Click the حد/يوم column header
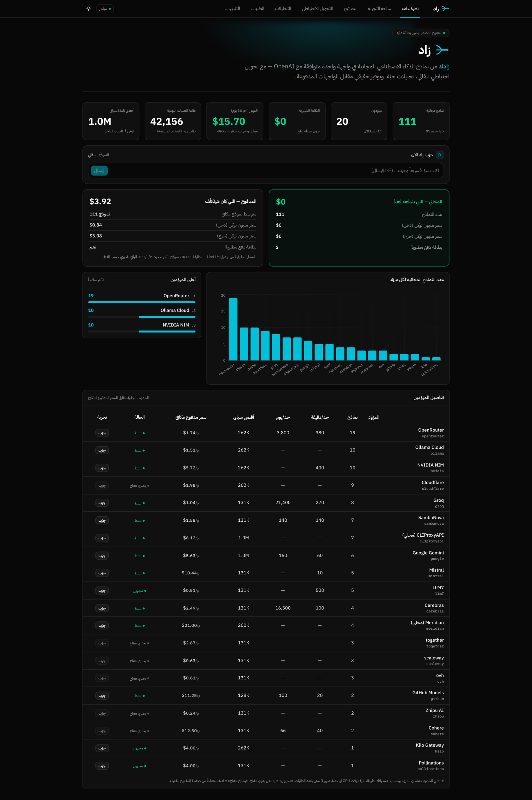This screenshot has width=532, height=800. [x=283, y=417]
